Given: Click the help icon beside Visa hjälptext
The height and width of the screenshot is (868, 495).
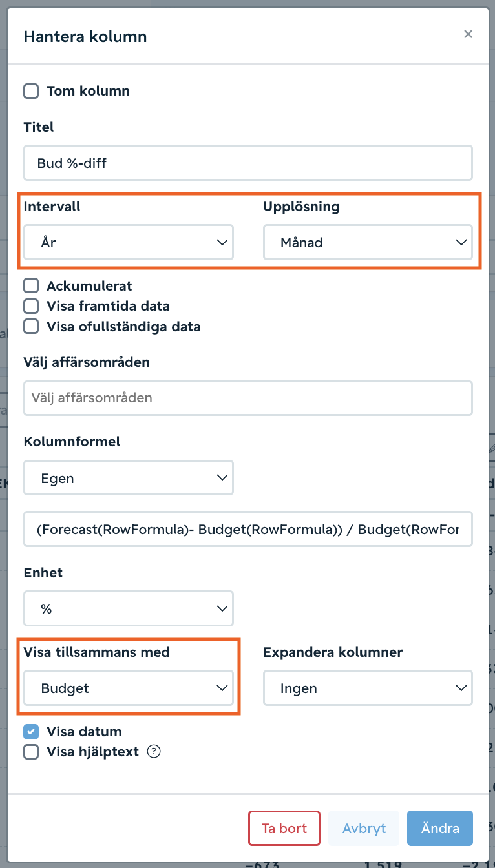Looking at the screenshot, I should point(154,752).
